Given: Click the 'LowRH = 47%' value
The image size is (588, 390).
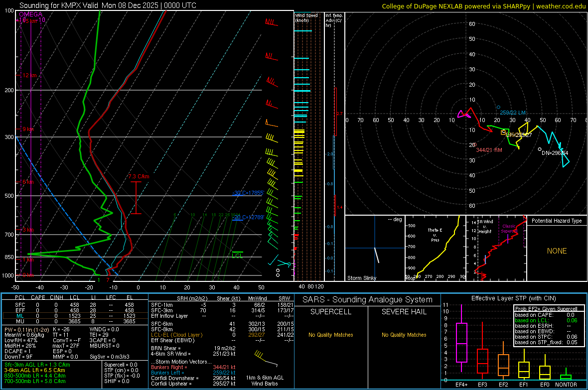Looking at the screenshot, I should coord(21,340).
